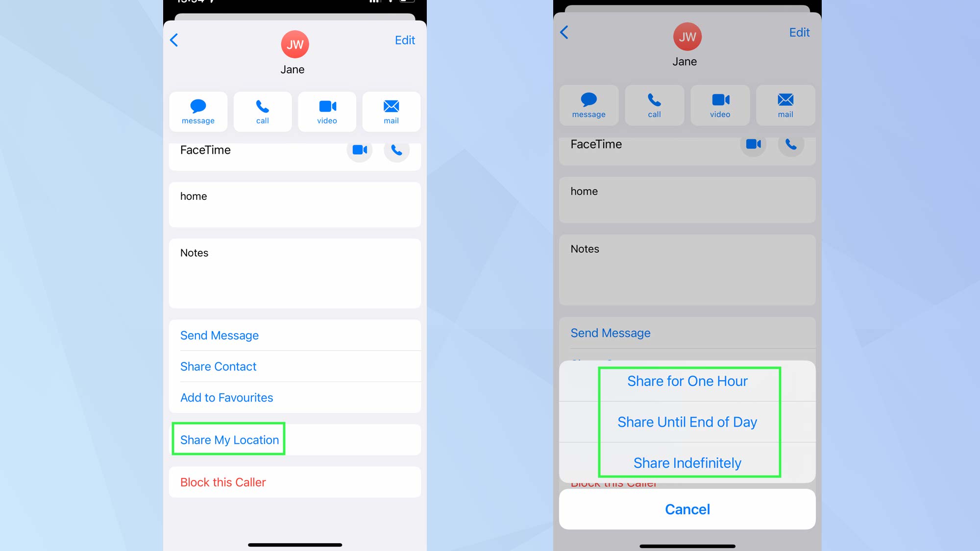Tap the Notes input field
The image size is (980, 551).
(295, 272)
